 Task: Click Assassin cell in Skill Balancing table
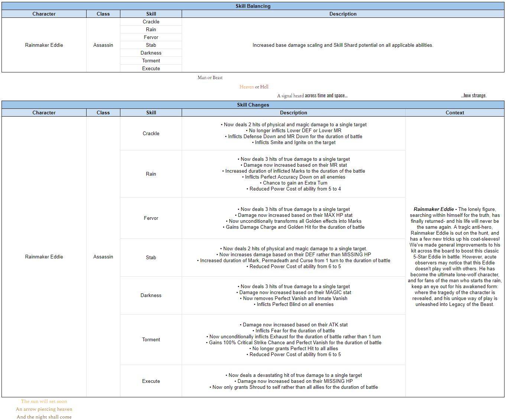(x=103, y=45)
